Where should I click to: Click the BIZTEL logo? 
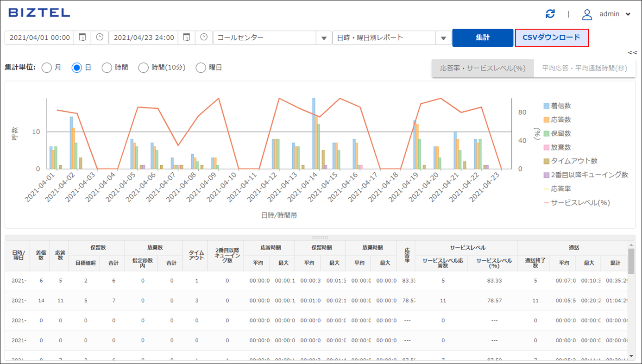39,13
